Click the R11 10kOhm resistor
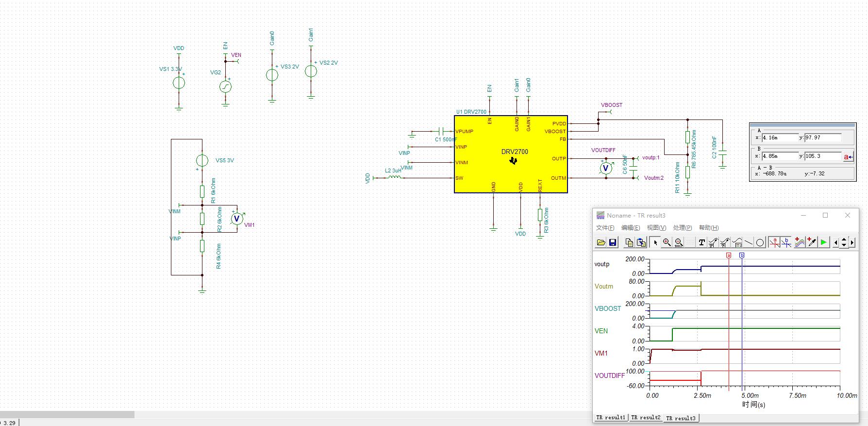 (x=687, y=172)
